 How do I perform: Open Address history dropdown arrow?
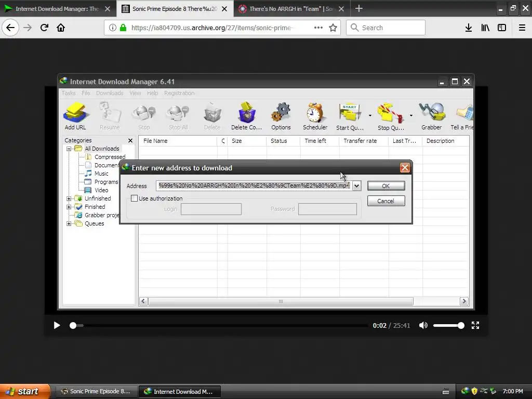click(x=356, y=185)
